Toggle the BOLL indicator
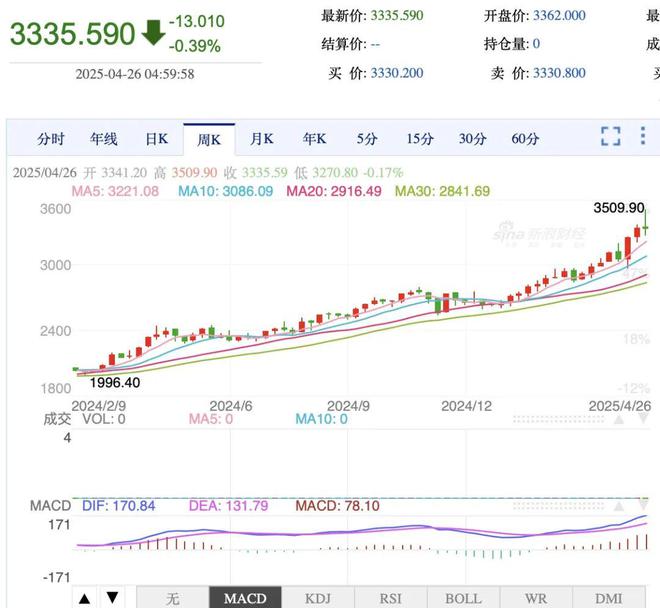Viewport: 660px width, 608px height. tap(463, 598)
